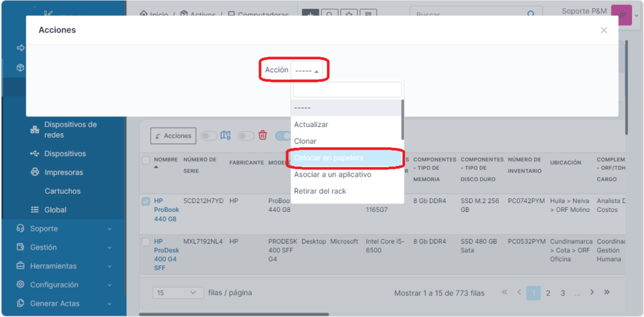This screenshot has width=644, height=317.
Task: Click the red trash bin icon
Action: 263,135
